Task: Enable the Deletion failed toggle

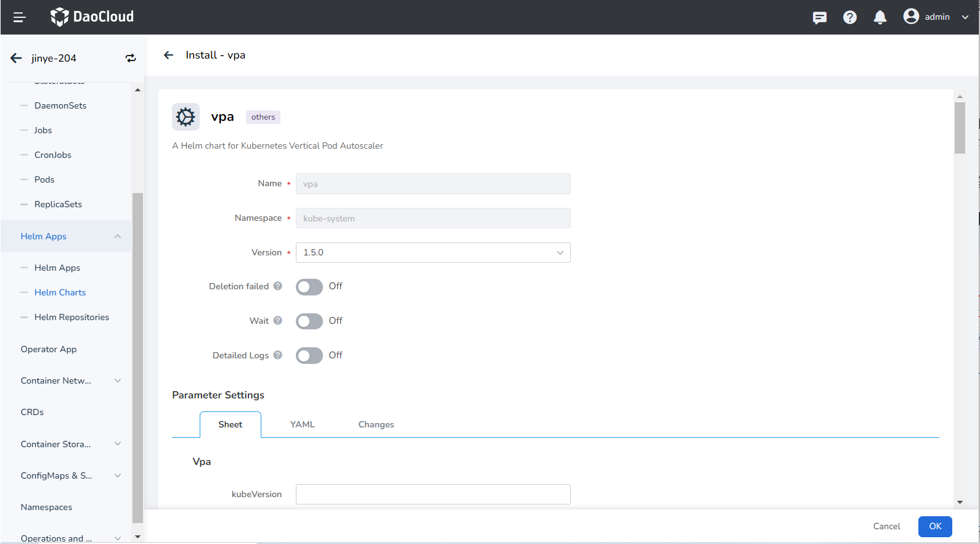Action: click(309, 287)
